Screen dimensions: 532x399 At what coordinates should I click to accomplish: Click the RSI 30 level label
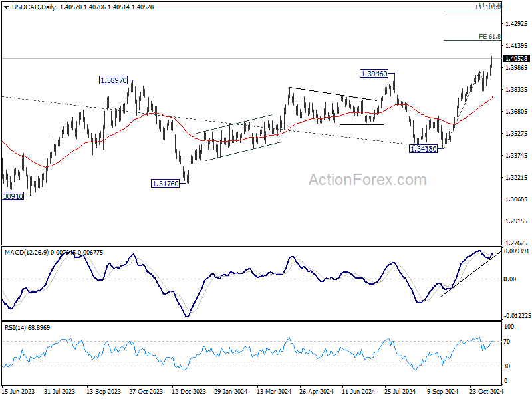click(x=507, y=366)
